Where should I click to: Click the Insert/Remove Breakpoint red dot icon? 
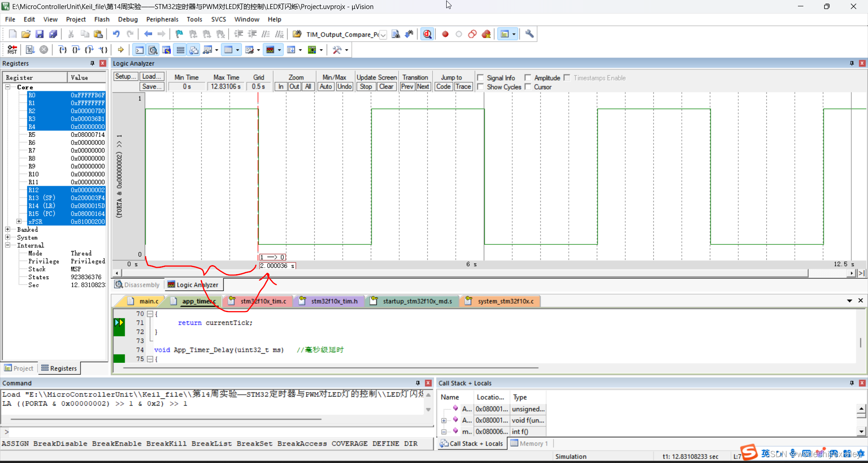445,34
